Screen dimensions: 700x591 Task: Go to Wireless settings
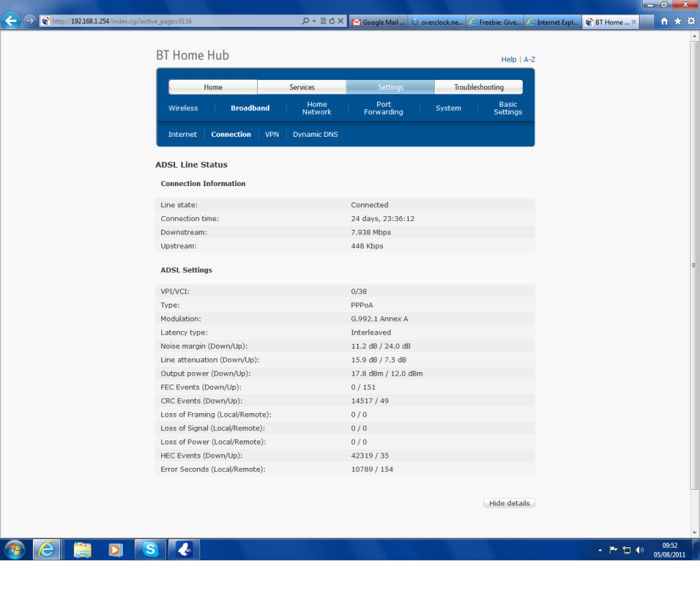click(183, 108)
